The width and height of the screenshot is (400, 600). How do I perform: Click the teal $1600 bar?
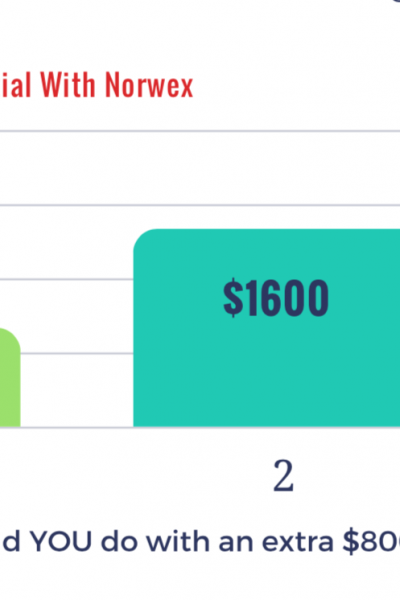coord(267,328)
